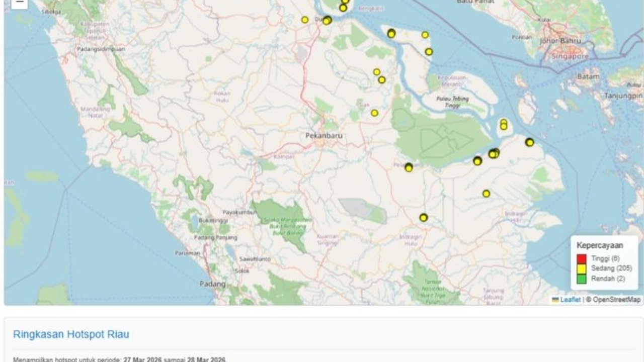Click the map zoom out minus button
This screenshot has height=362, width=644.
(x=19, y=3)
